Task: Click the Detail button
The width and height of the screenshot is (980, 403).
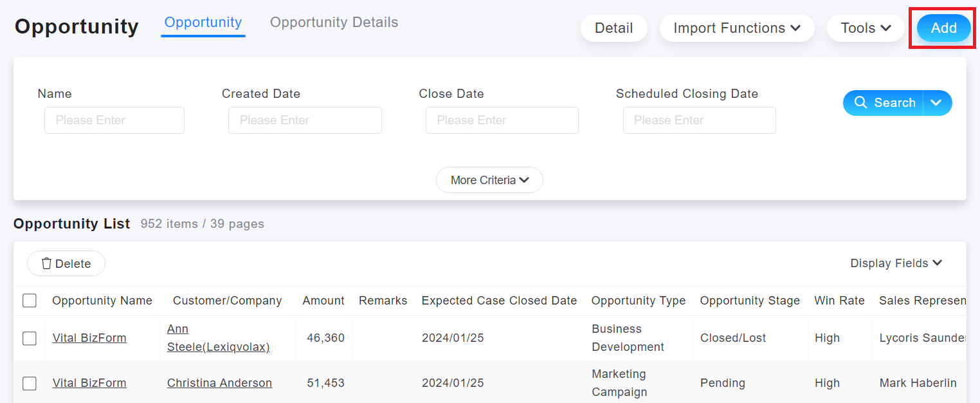Action: tap(613, 28)
